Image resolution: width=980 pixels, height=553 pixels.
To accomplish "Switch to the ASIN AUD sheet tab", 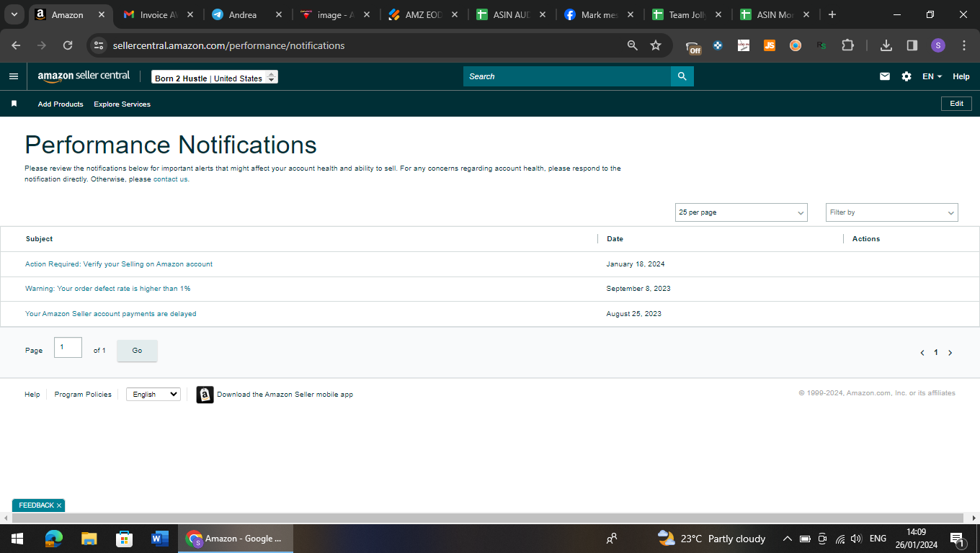I will pos(511,15).
